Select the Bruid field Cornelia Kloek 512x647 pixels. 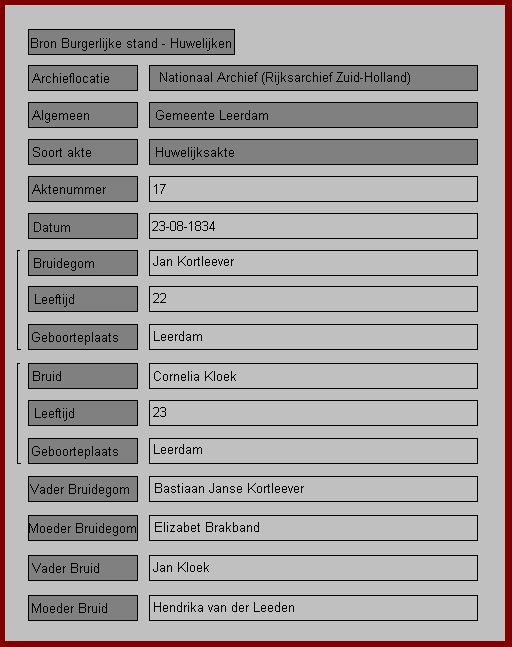coord(313,376)
